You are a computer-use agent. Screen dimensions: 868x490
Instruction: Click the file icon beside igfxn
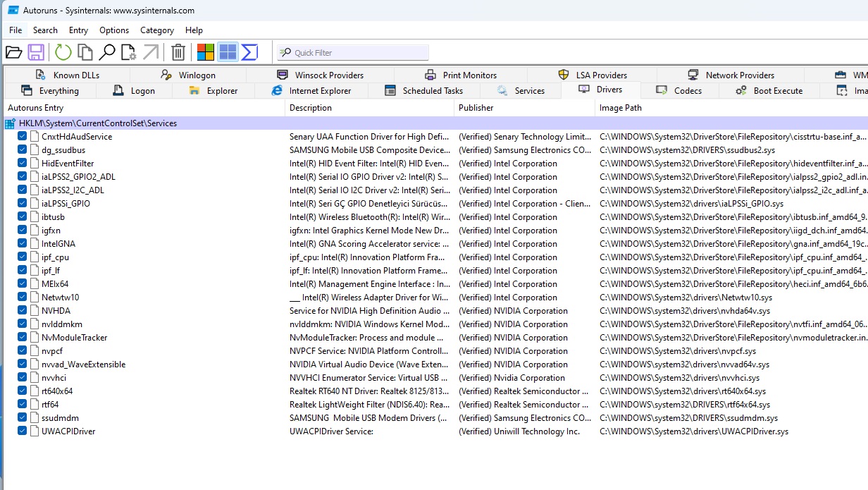(35, 231)
